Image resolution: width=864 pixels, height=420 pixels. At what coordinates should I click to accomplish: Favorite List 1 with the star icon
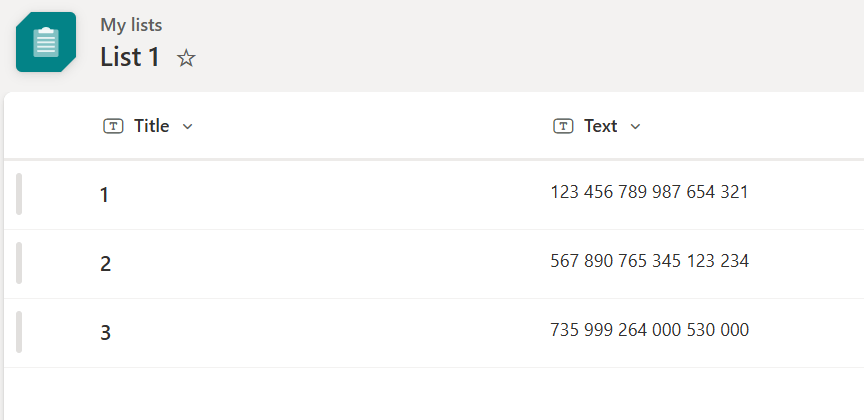pos(186,58)
